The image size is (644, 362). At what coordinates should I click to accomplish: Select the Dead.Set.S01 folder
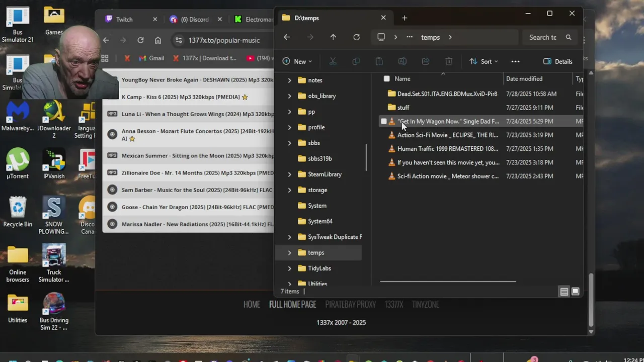tap(447, 94)
